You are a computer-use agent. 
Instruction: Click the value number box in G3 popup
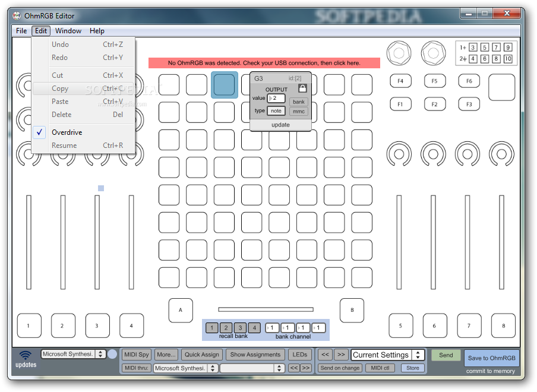[x=276, y=98]
